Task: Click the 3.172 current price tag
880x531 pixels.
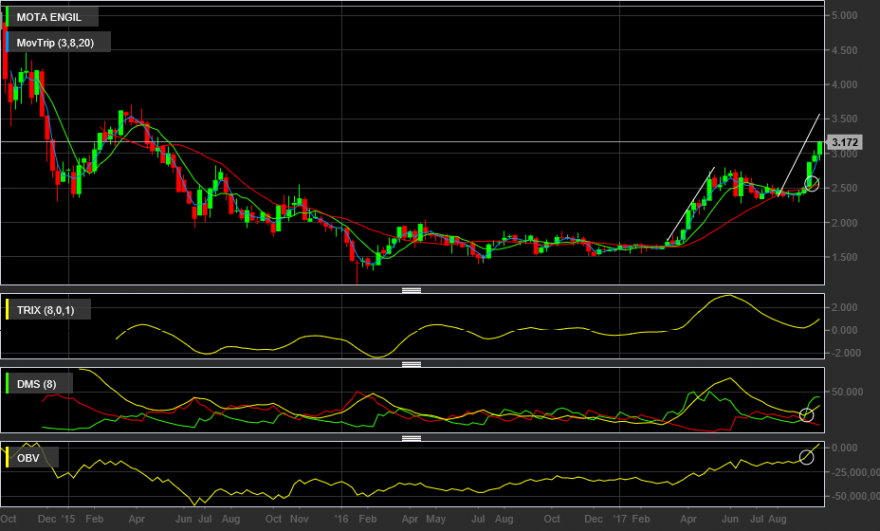Action: 844,142
